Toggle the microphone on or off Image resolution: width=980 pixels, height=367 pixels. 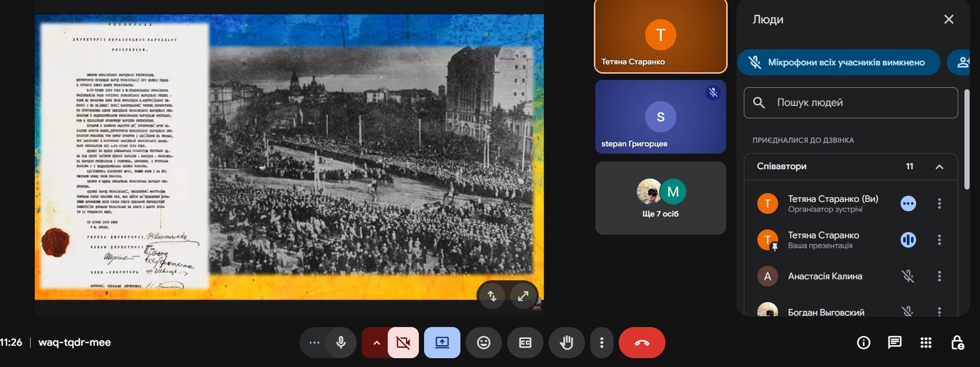[x=341, y=343]
